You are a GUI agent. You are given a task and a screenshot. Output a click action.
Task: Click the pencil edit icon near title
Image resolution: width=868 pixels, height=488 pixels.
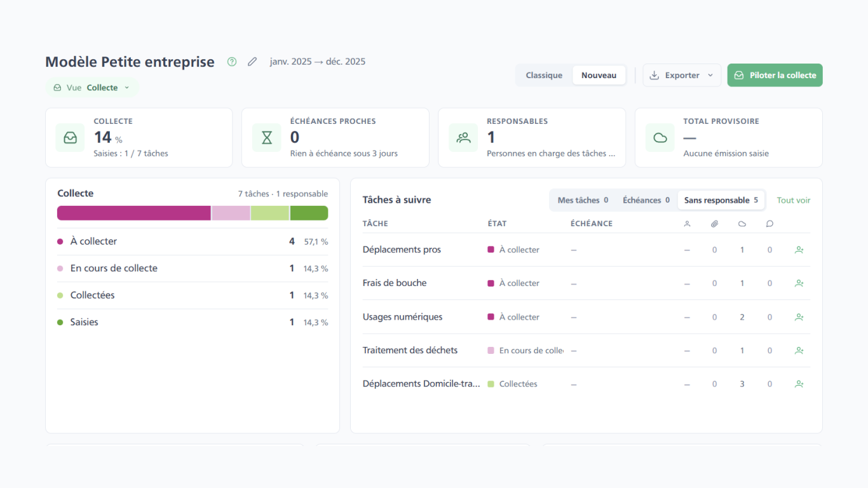[x=252, y=62]
